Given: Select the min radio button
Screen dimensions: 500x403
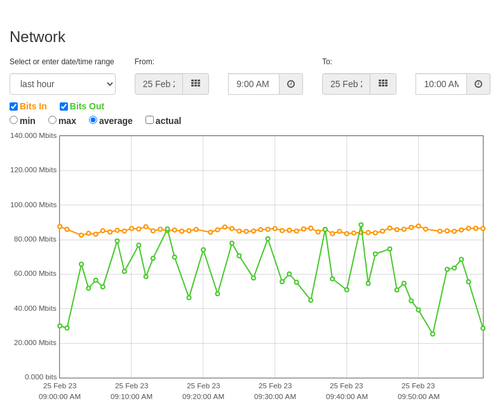Looking at the screenshot, I should [x=13, y=120].
